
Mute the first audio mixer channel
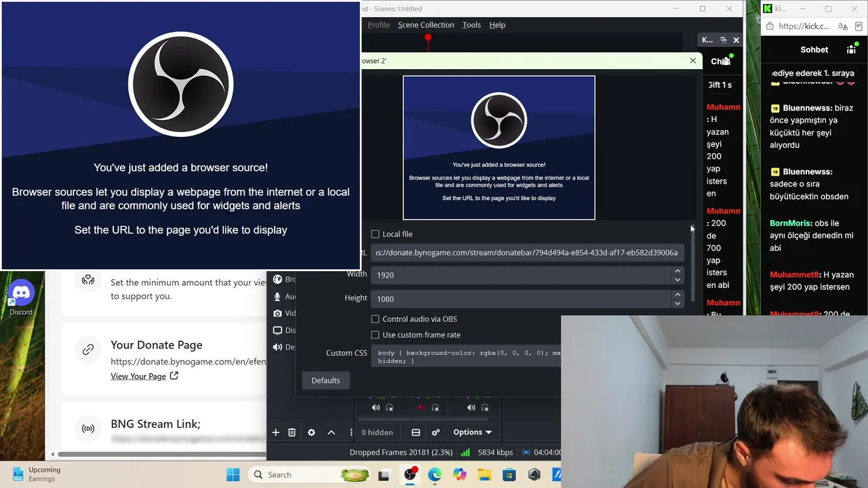point(376,407)
